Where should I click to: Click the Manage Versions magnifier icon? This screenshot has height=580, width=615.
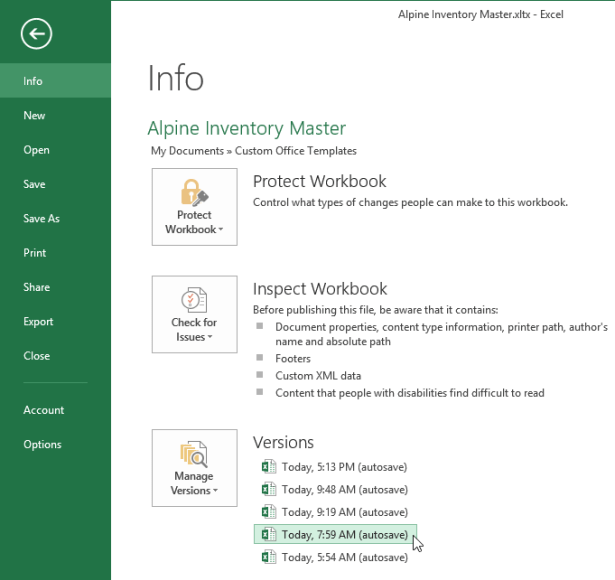[194, 452]
